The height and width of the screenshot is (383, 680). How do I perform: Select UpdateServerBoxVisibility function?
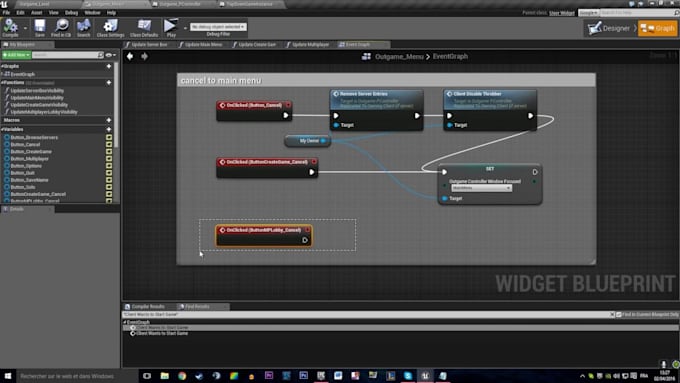[37, 91]
